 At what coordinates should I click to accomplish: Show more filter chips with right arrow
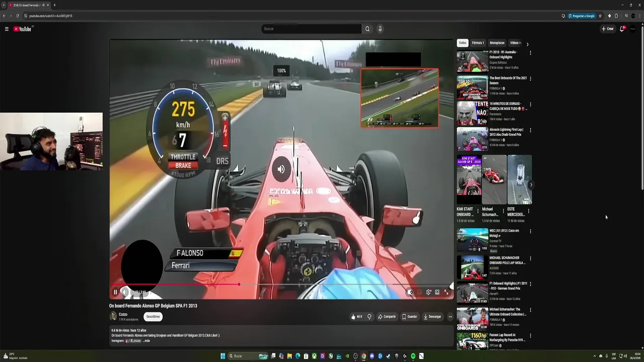[527, 44]
